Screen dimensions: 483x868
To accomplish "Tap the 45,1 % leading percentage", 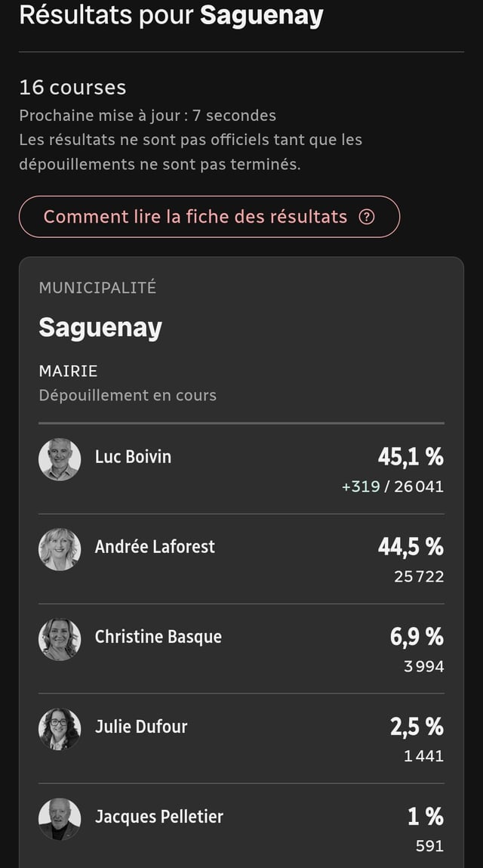I will point(411,456).
